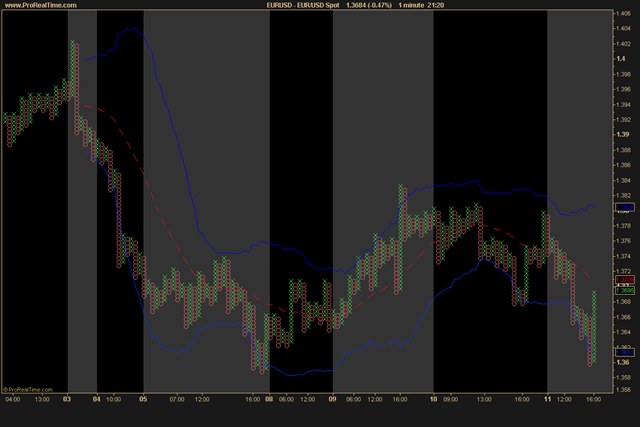Viewport: 640px width, 427px height.
Task: Click the day 11 marker on time axis
Action: pyautogui.click(x=547, y=399)
